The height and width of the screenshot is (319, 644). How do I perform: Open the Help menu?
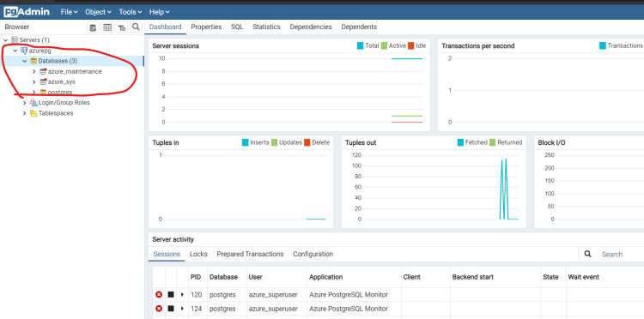coord(160,12)
